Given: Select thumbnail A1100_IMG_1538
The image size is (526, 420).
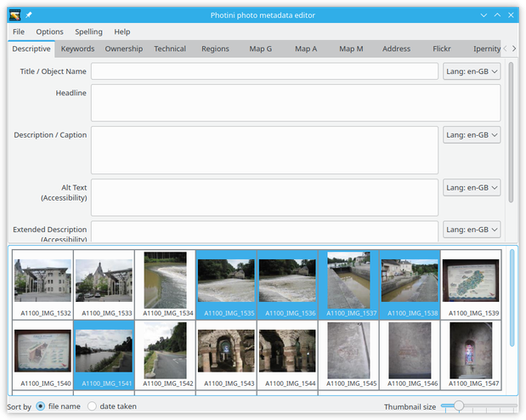Looking at the screenshot, I should point(410,285).
